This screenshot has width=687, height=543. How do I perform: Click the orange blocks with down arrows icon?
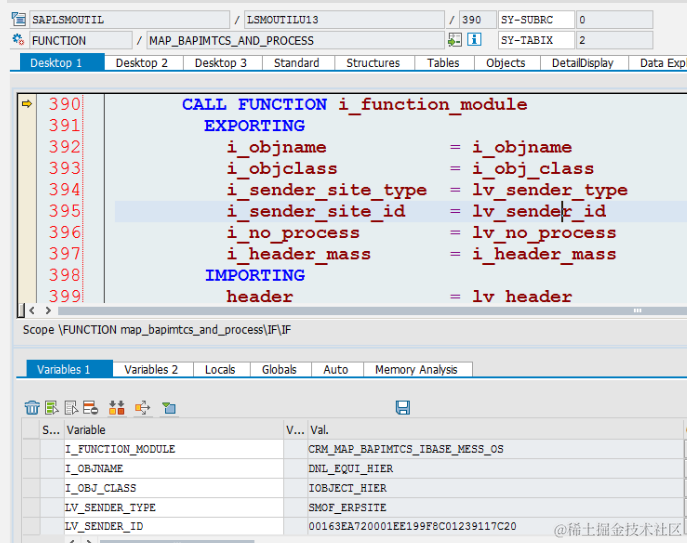coord(117,408)
